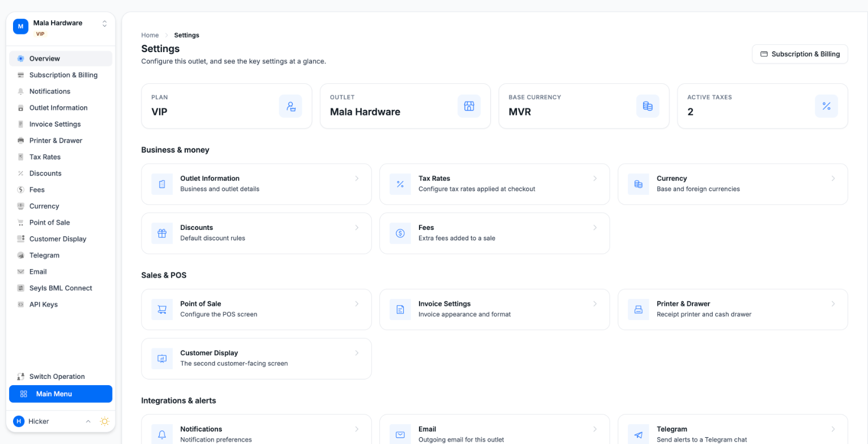
Task: Click the percent icon in Active Taxes card
Action: click(826, 106)
